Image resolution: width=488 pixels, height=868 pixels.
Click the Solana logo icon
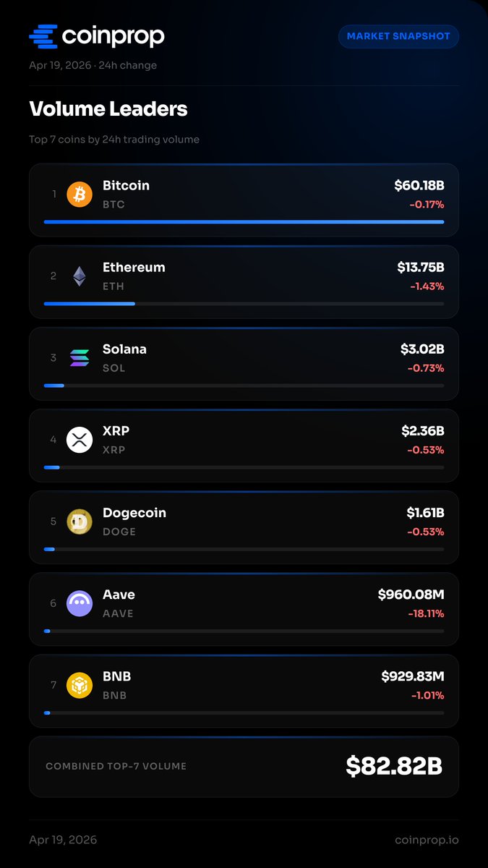(80, 358)
